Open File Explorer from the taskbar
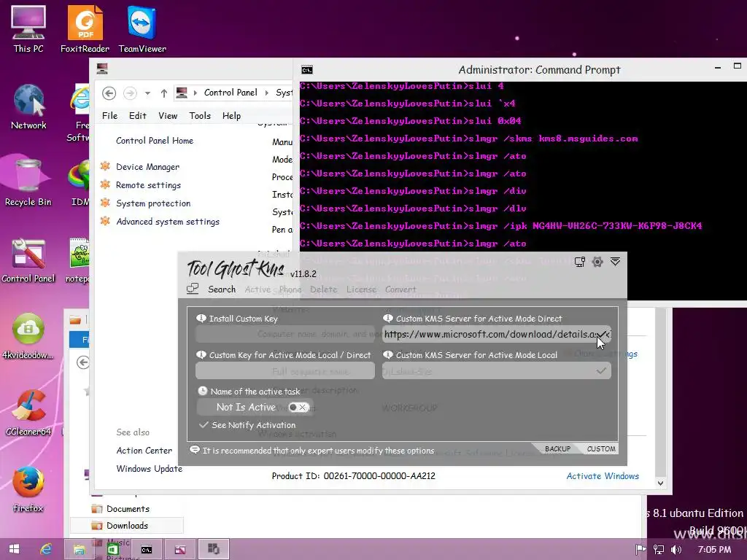This screenshot has width=747, height=560. click(79, 549)
